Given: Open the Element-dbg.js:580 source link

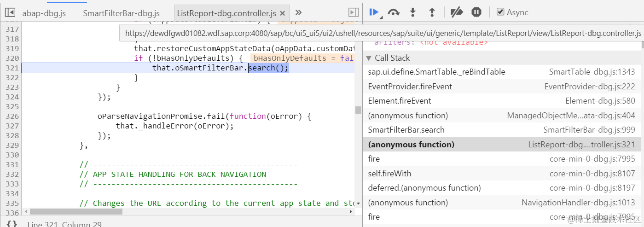Looking at the screenshot, I should 600,101.
